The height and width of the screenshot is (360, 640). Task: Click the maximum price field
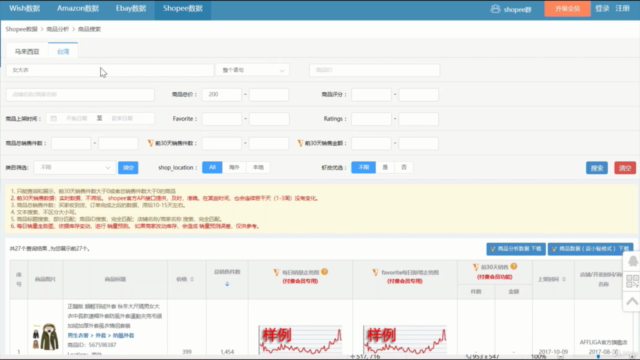(269, 94)
